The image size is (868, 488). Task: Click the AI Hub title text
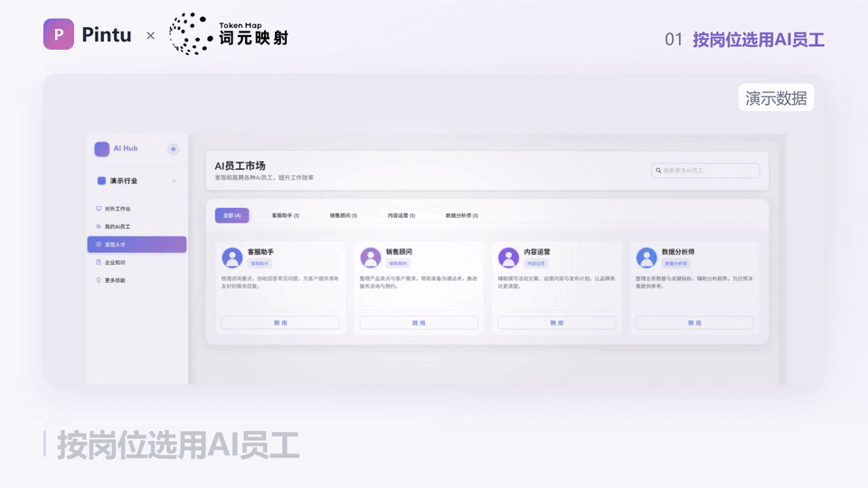[126, 148]
